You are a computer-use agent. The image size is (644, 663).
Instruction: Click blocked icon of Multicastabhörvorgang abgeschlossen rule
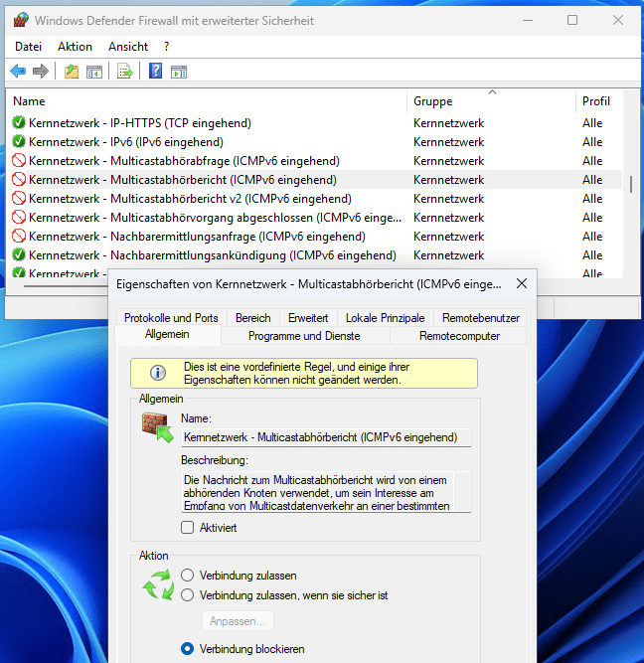pos(19,217)
